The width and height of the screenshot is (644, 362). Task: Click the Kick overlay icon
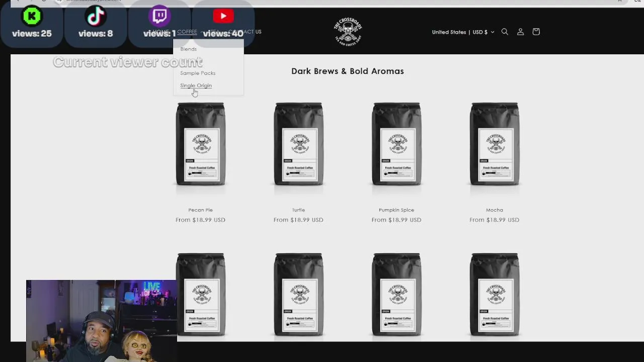(x=32, y=17)
